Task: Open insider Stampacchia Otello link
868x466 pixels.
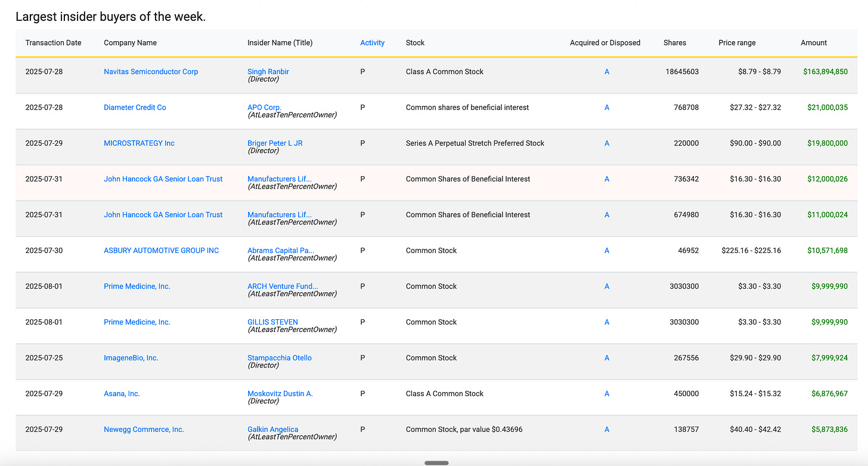Action: [280, 358]
